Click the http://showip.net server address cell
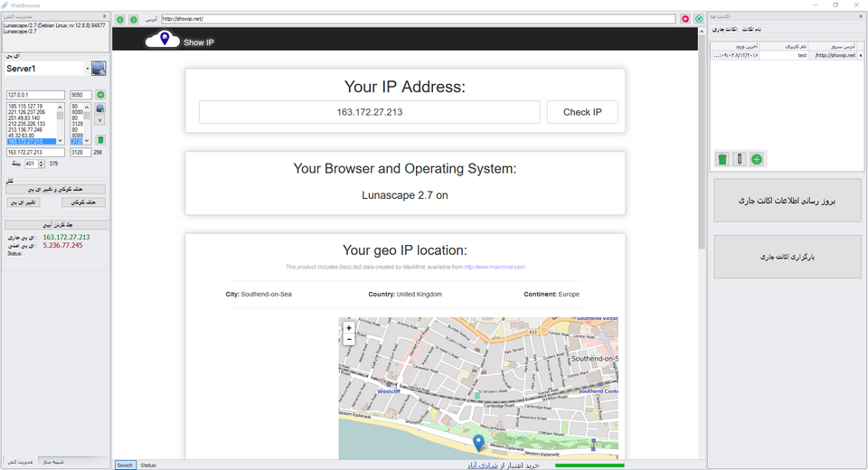The height and width of the screenshot is (470, 868). (833, 56)
